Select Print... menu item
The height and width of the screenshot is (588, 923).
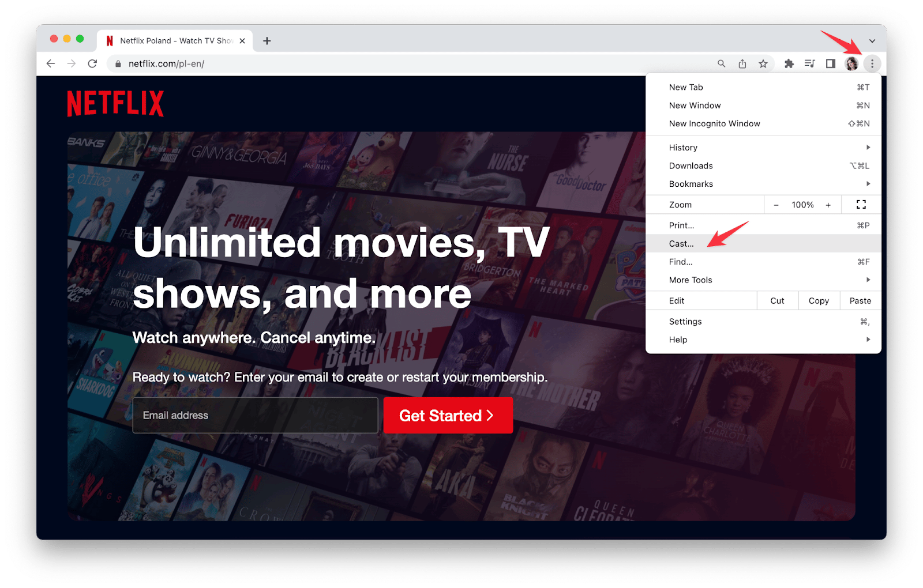(763, 225)
